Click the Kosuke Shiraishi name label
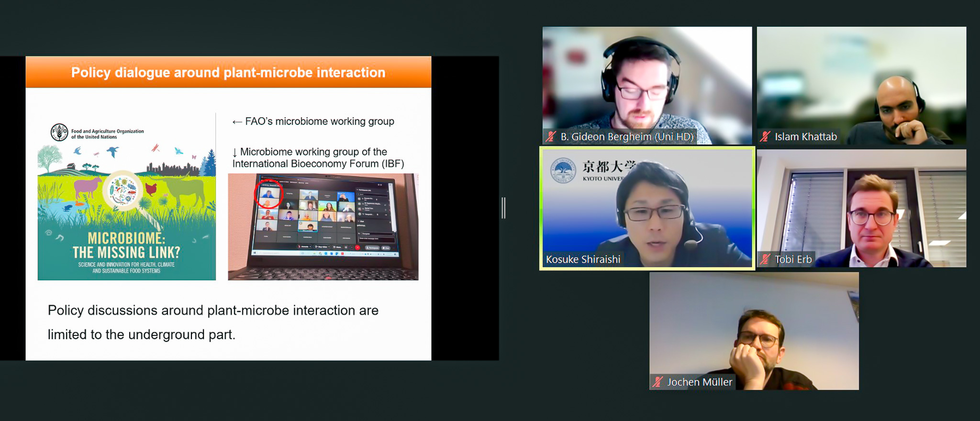980x421 pixels. pyautogui.click(x=583, y=259)
